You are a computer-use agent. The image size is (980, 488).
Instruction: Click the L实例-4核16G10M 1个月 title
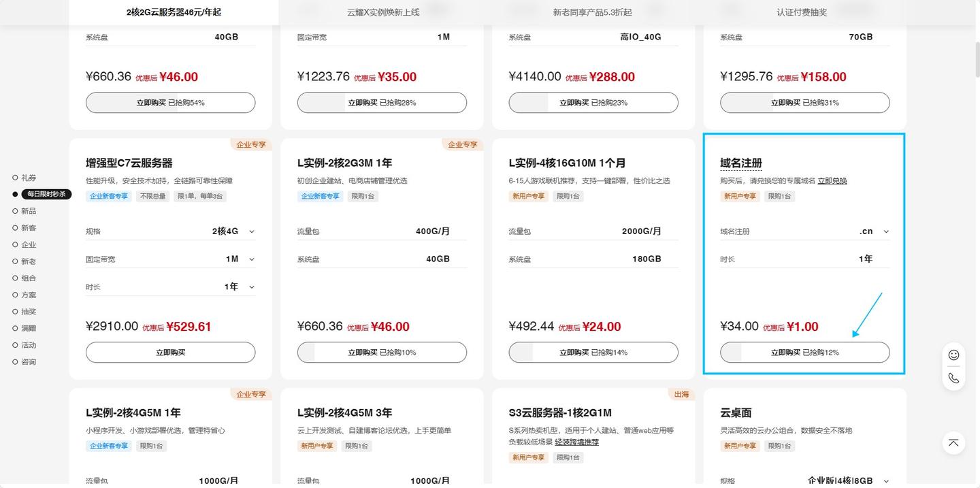click(568, 163)
